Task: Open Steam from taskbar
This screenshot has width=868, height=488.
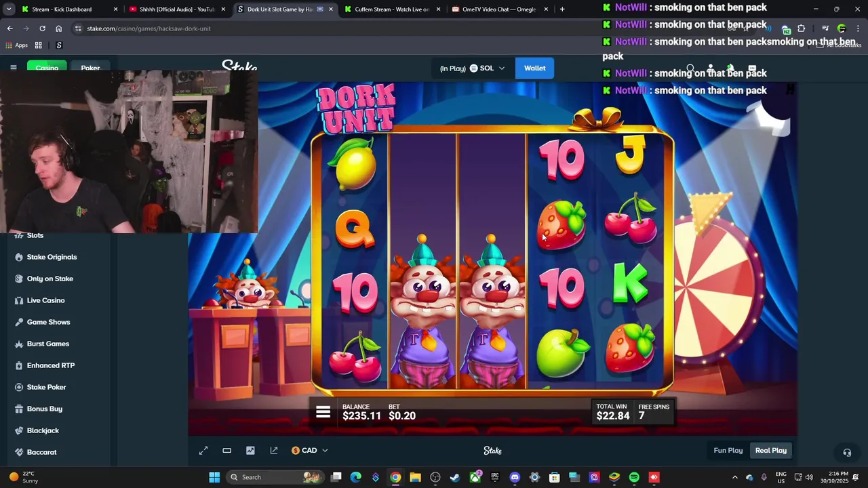Action: point(455,477)
